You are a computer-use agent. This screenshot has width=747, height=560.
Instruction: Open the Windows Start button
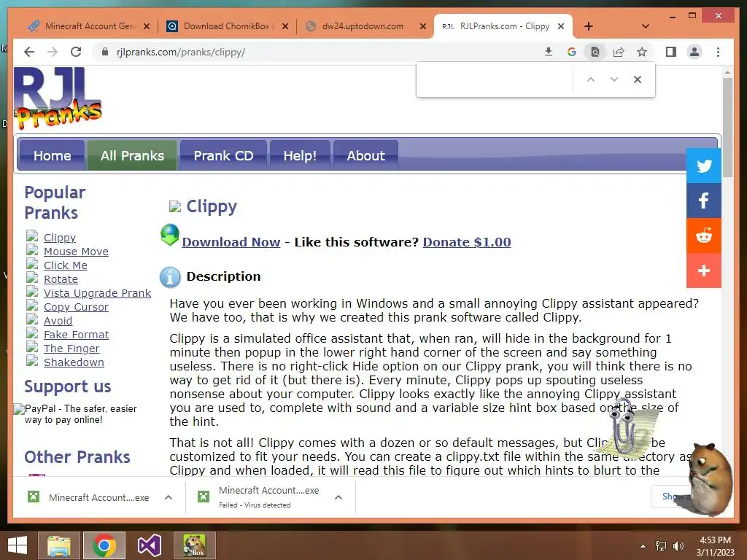(x=18, y=545)
